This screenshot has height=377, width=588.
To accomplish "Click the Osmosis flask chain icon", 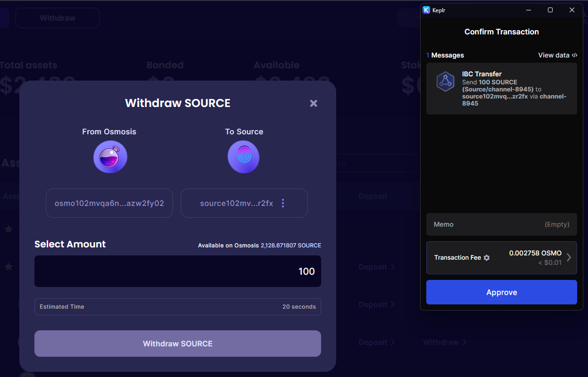I will [110, 157].
